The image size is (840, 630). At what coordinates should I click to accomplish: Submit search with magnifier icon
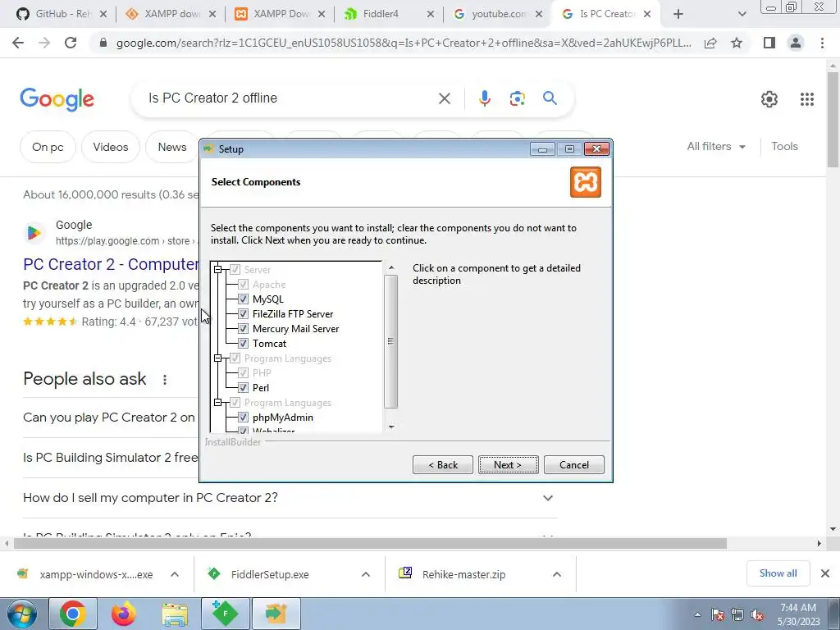point(550,98)
